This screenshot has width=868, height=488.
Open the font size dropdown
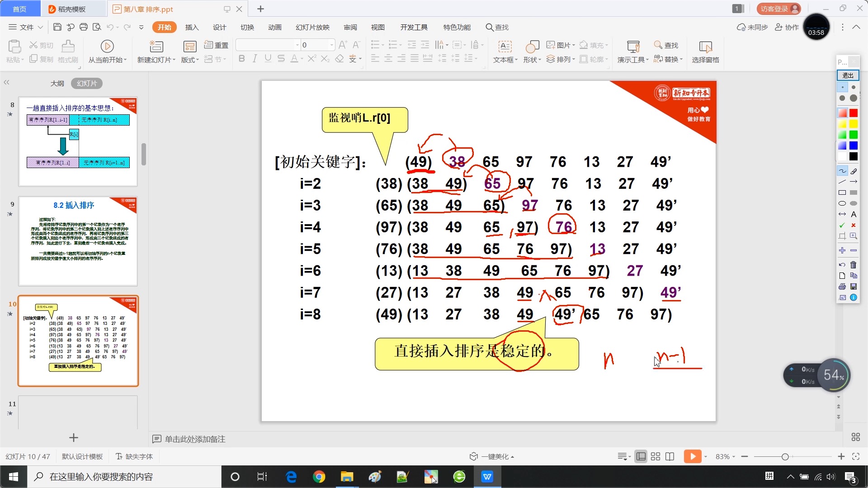(332, 45)
